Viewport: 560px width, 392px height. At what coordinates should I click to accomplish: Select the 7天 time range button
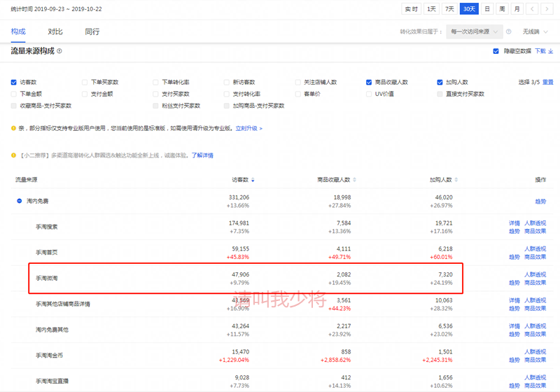[450, 9]
